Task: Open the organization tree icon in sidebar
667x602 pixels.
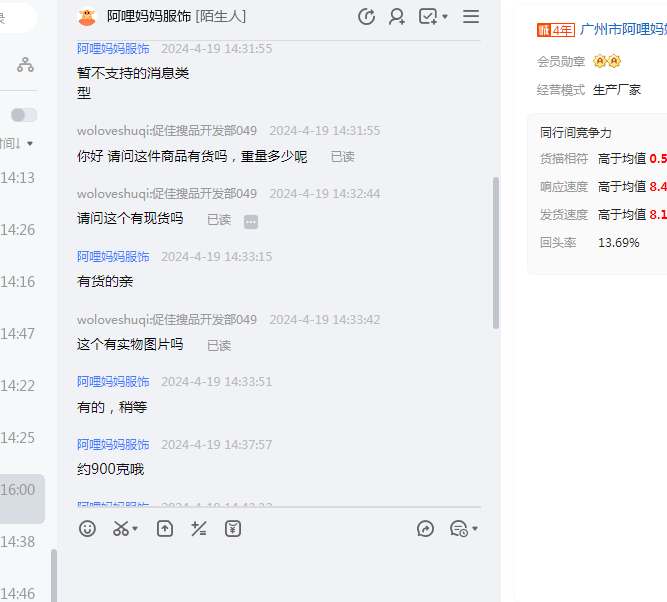Action: click(25, 65)
